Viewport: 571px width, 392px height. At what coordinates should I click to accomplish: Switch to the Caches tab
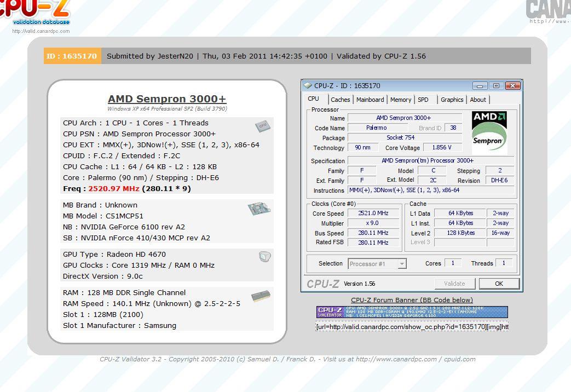[x=340, y=100]
